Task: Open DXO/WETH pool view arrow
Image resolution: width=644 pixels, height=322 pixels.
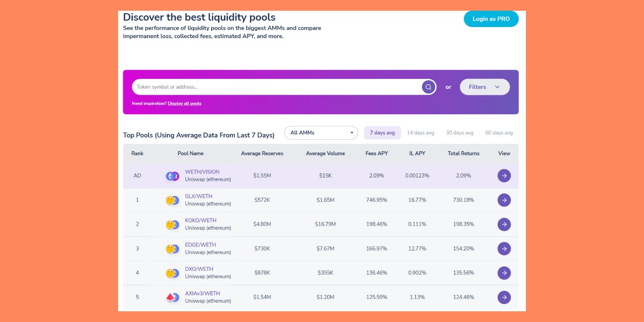Action: (504, 273)
